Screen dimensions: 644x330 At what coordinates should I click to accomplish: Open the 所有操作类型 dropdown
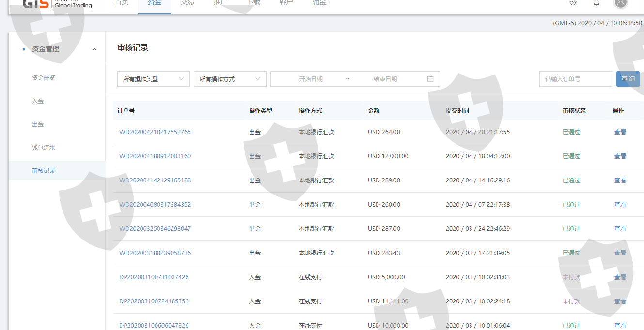[x=153, y=79]
